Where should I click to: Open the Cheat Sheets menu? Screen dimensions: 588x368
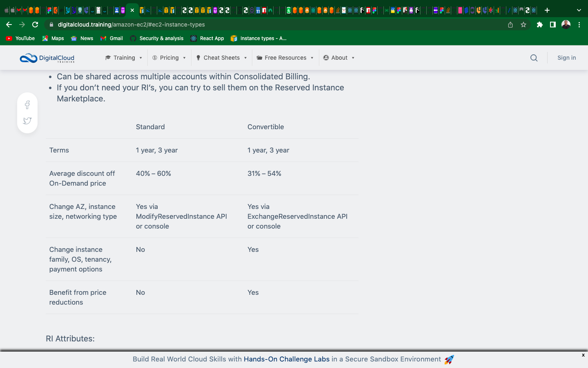[x=221, y=58]
